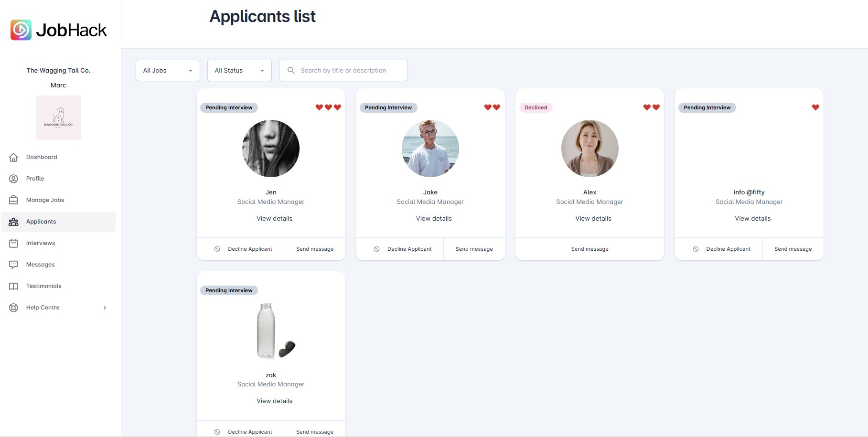
Task: Click the Help Centre lifebuoy icon
Action: pyautogui.click(x=14, y=308)
